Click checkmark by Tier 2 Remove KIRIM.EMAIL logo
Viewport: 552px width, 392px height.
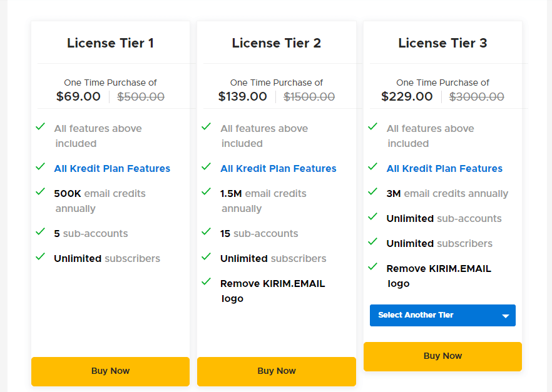(207, 281)
